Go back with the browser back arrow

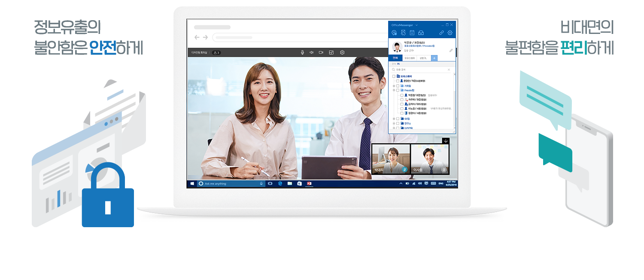pyautogui.click(x=197, y=37)
